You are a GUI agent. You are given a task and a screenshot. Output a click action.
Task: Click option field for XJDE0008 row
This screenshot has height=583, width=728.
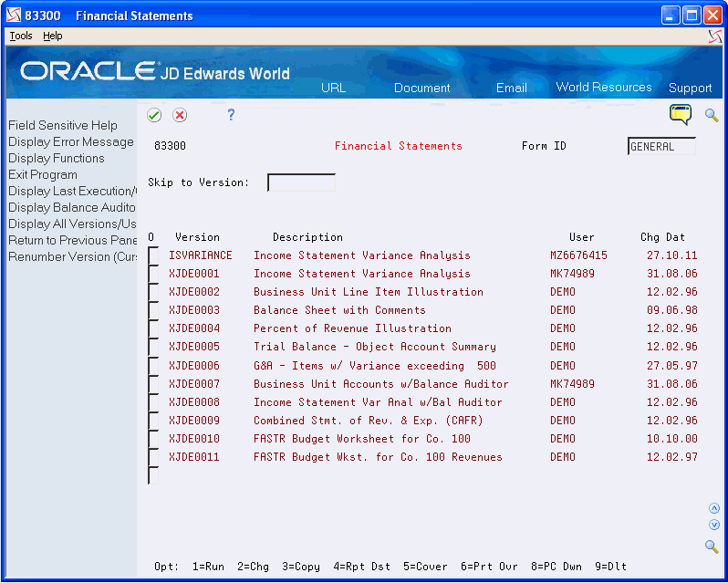click(153, 402)
